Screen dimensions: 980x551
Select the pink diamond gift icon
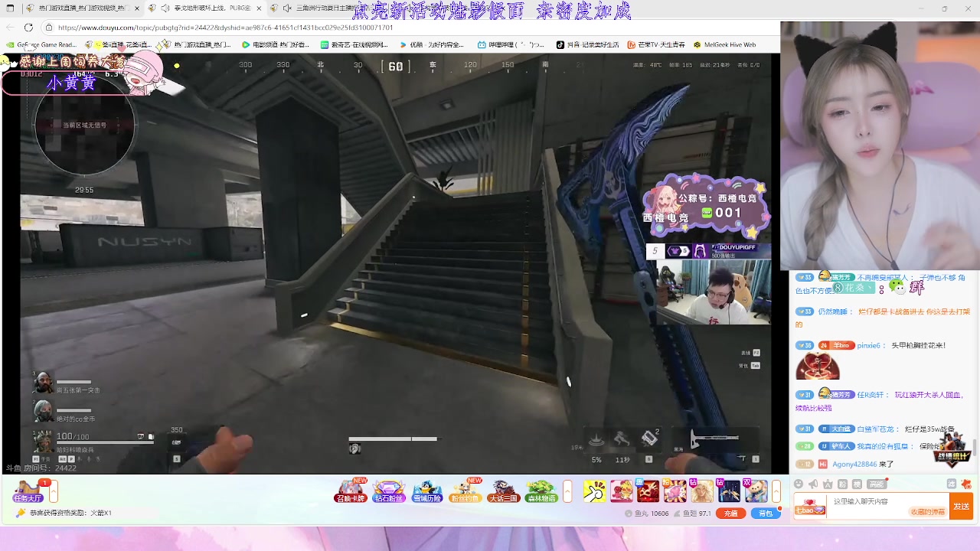[x=675, y=491]
